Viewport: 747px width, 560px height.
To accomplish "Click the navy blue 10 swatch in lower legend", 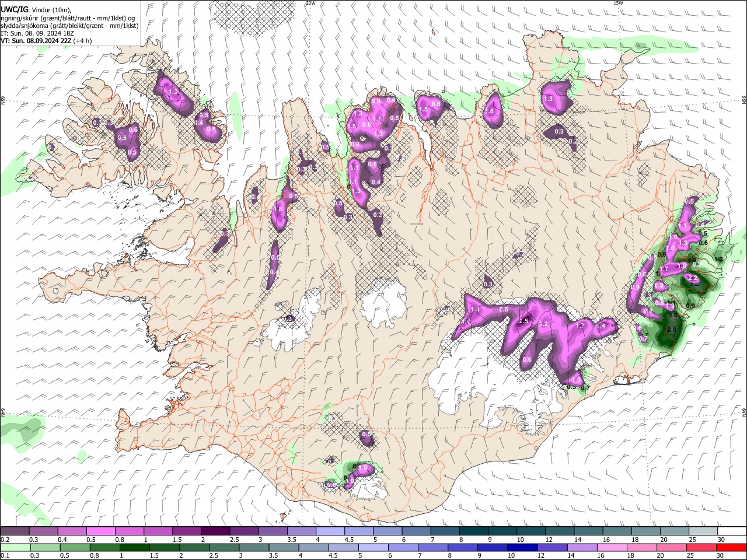I will 521,547.
